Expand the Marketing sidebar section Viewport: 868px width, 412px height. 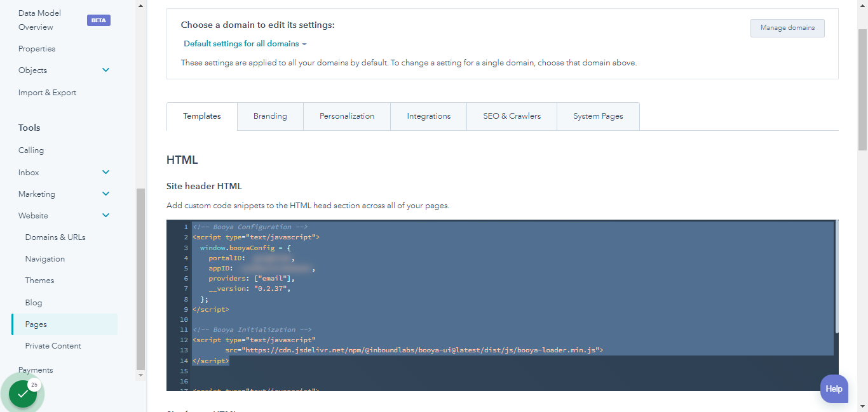(x=105, y=194)
